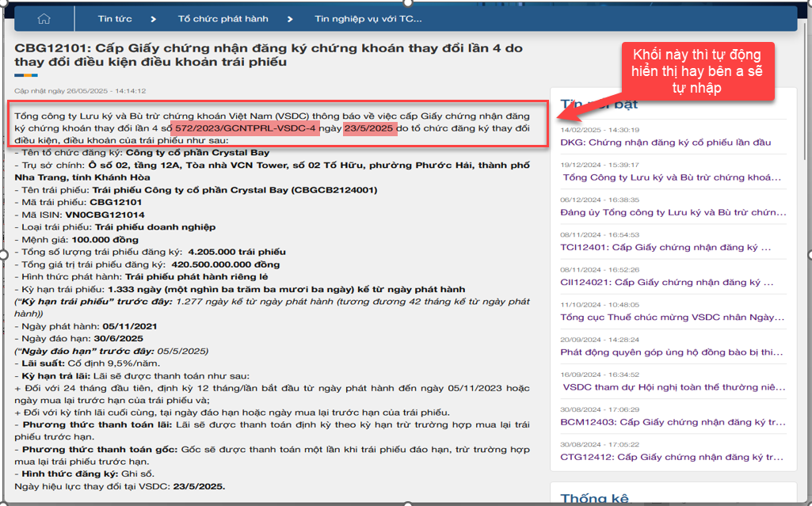Open Tổng Công ty Lưu ký và Bù trừ news link
This screenshot has height=506, width=812.
tap(672, 177)
